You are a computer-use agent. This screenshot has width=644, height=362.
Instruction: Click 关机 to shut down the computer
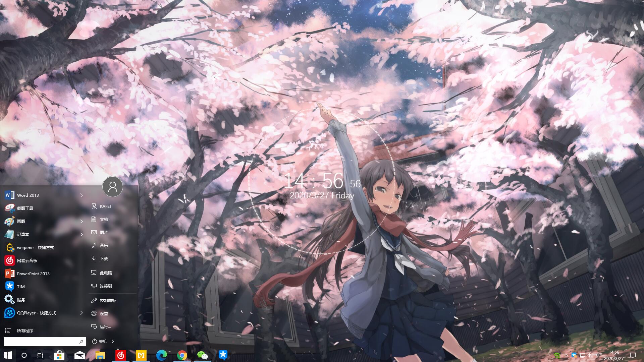point(101,341)
